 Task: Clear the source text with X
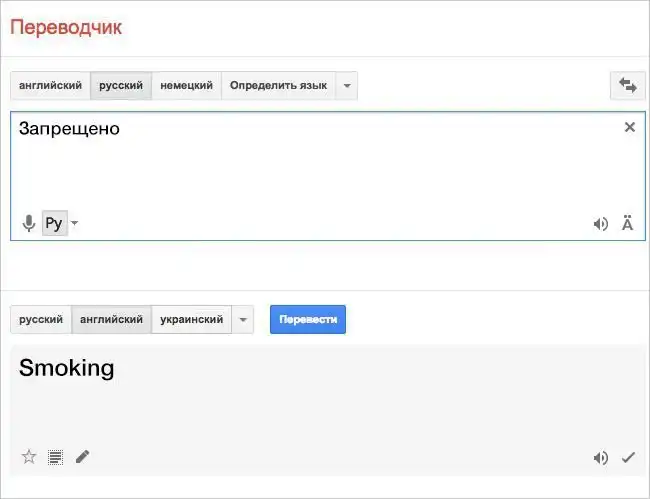tap(629, 127)
